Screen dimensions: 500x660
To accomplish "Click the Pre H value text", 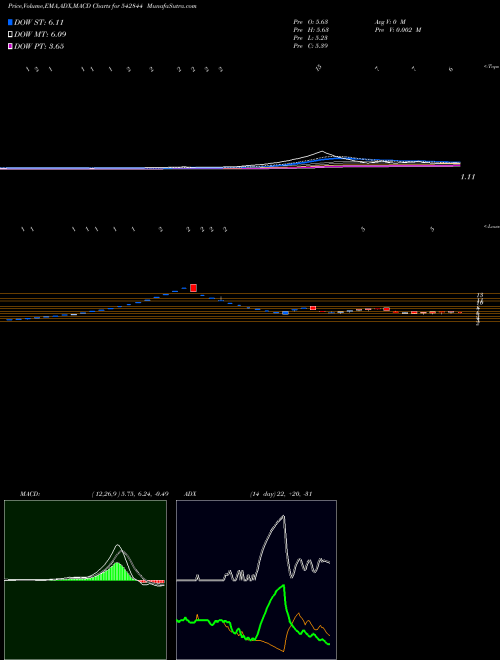I will point(311,29).
